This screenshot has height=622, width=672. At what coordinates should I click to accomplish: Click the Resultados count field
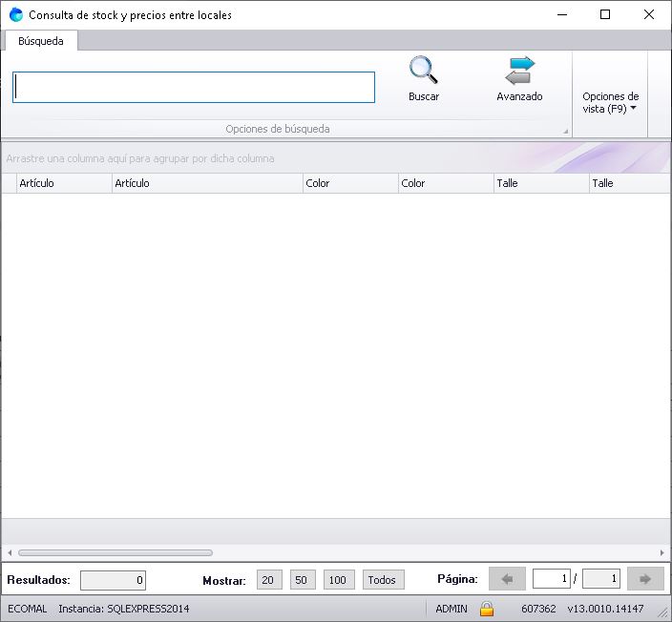[114, 580]
